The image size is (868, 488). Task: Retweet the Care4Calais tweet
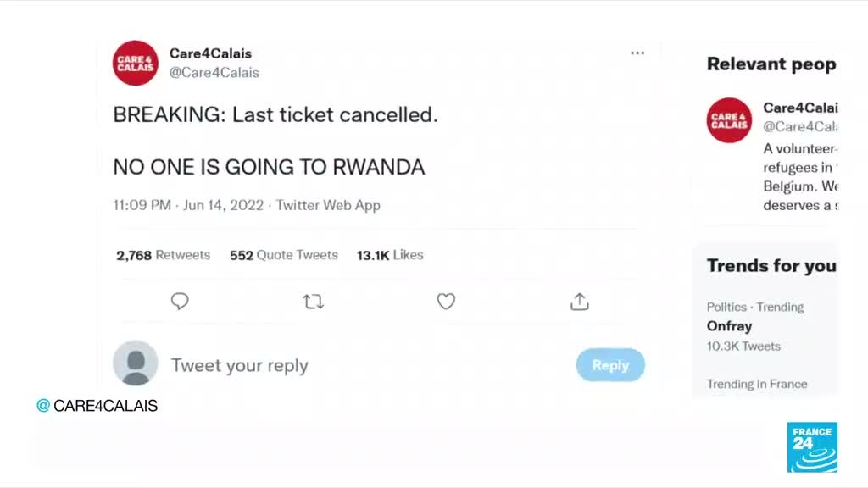point(314,302)
